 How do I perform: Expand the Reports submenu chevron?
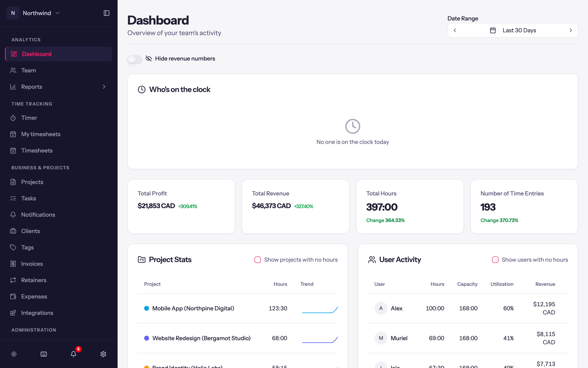[x=104, y=87]
